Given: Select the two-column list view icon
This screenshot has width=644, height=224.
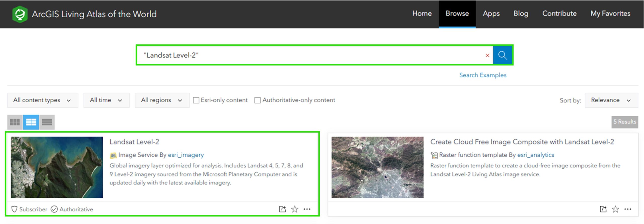Looking at the screenshot, I should pos(31,122).
